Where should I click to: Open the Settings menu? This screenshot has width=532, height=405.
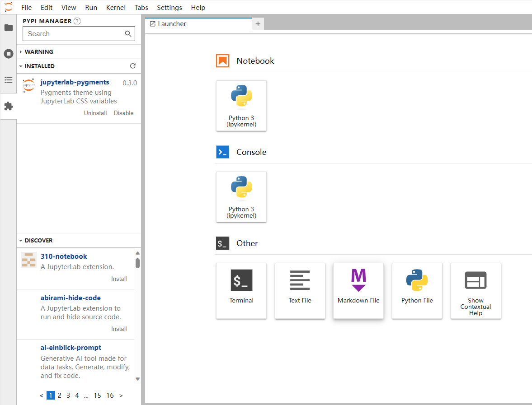coord(169,8)
